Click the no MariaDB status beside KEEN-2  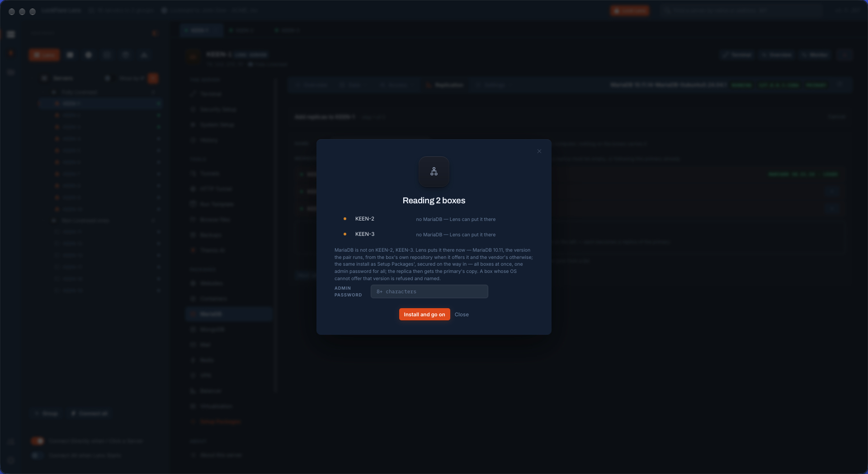[x=456, y=219]
